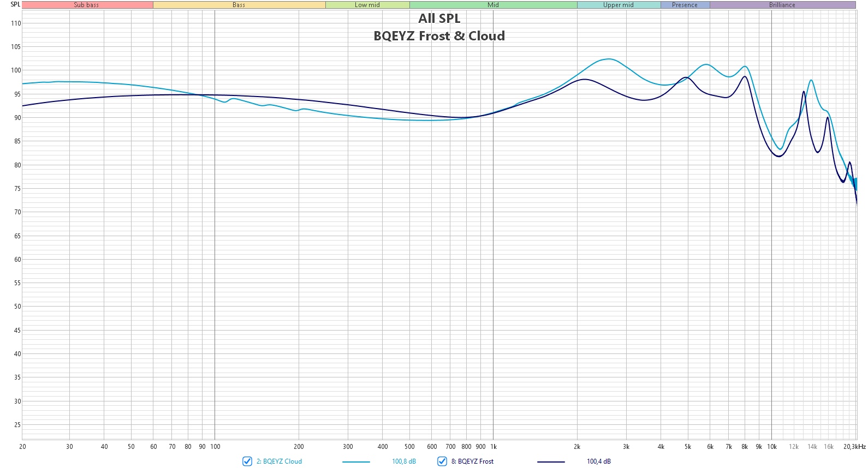The width and height of the screenshot is (868, 468).
Task: Click the light blue Cloud legend line
Action: 356,462
